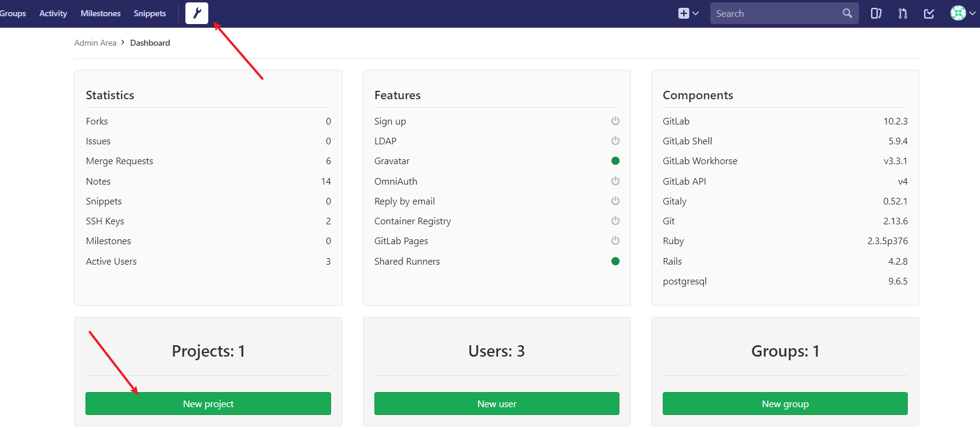Click the Users: 3 heading
Viewport: 980px width, 430px height.
(497, 351)
